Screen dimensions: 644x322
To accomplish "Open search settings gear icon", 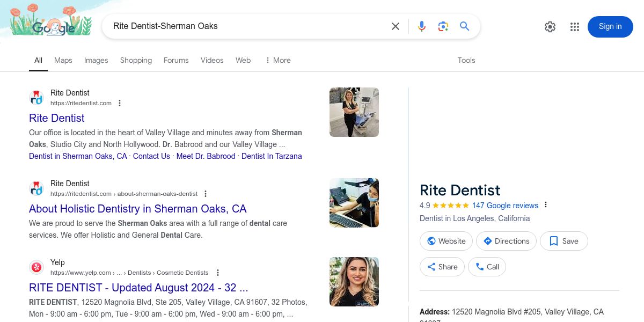I will (x=550, y=27).
